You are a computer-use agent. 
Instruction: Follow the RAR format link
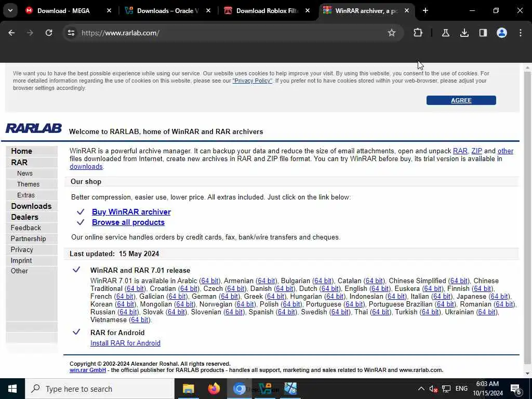460,151
